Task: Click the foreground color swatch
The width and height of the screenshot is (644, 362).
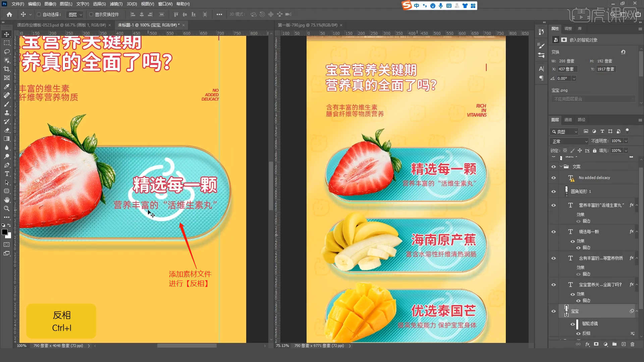Action: (5, 232)
